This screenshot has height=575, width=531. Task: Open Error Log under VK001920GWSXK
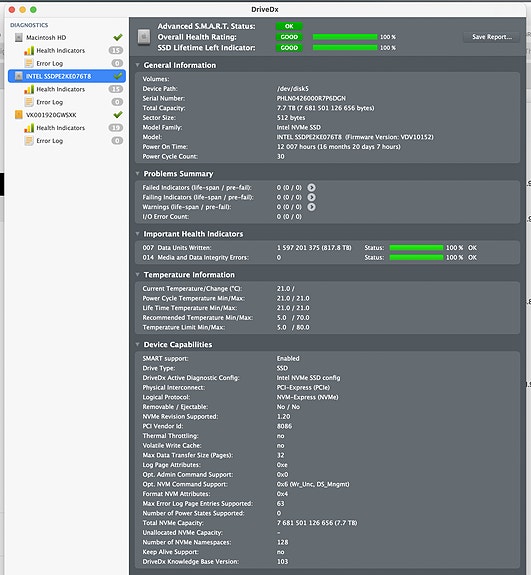[x=50, y=141]
